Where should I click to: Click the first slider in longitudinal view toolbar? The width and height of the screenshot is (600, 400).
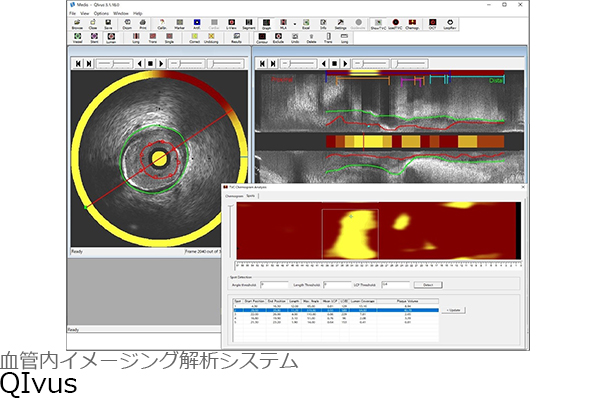[298, 64]
